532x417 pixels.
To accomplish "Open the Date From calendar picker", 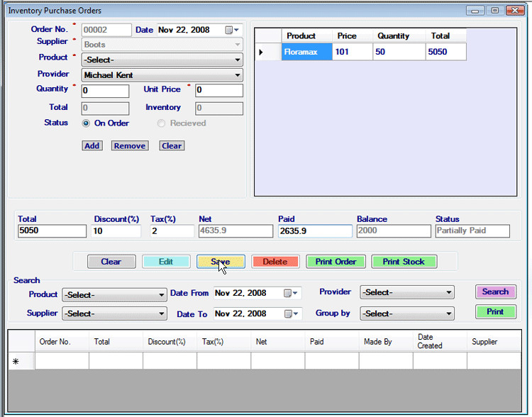I will pyautogui.click(x=290, y=293).
